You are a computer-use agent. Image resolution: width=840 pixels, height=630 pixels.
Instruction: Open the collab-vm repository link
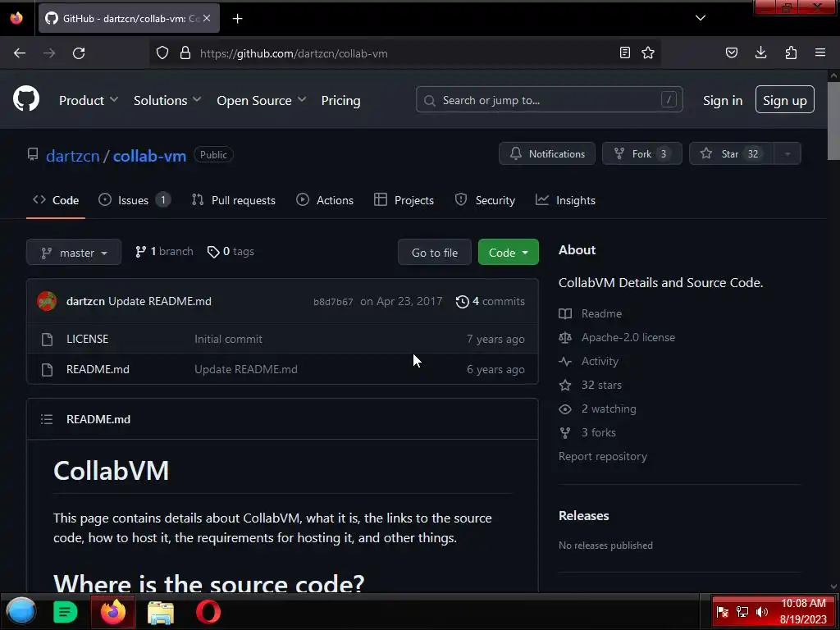[x=149, y=156]
